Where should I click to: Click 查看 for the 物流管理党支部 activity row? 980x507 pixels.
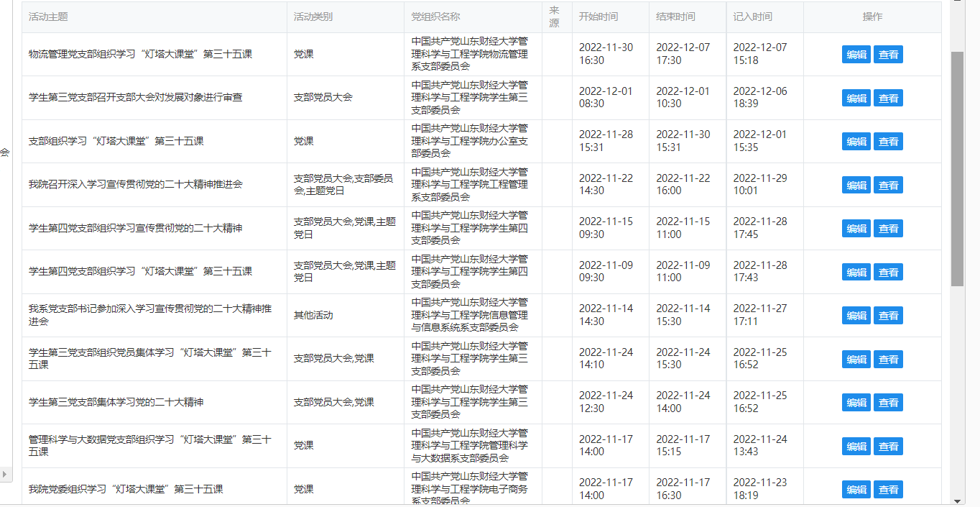pos(888,55)
